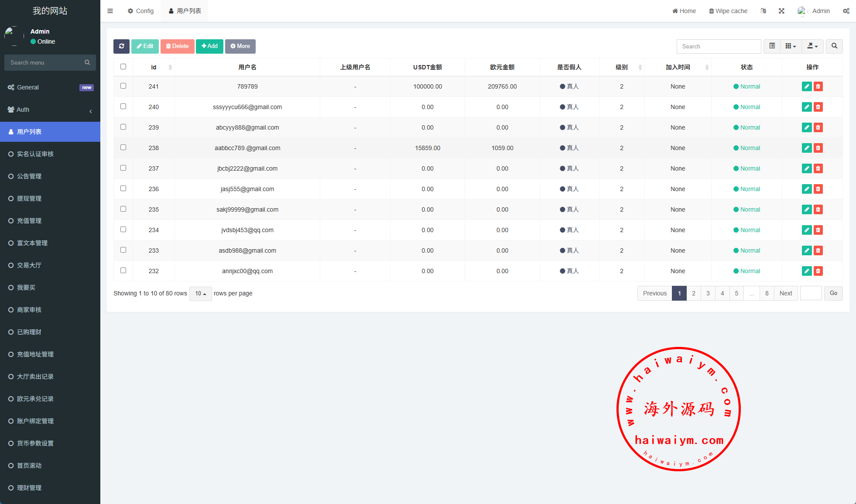Click the settings cogs icon at top right
The height and width of the screenshot is (504, 856).
click(846, 11)
